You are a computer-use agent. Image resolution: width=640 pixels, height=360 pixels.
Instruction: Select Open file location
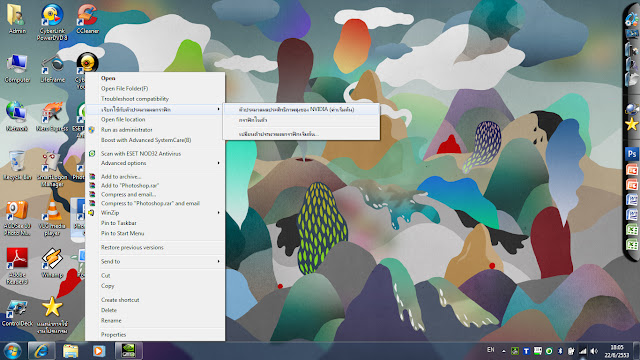(x=155, y=119)
